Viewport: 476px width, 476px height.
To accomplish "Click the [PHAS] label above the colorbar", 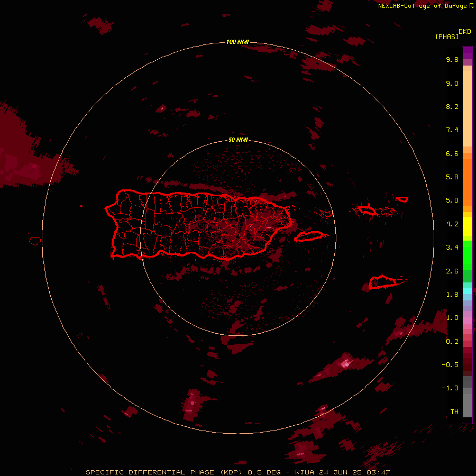I will click(x=447, y=37).
